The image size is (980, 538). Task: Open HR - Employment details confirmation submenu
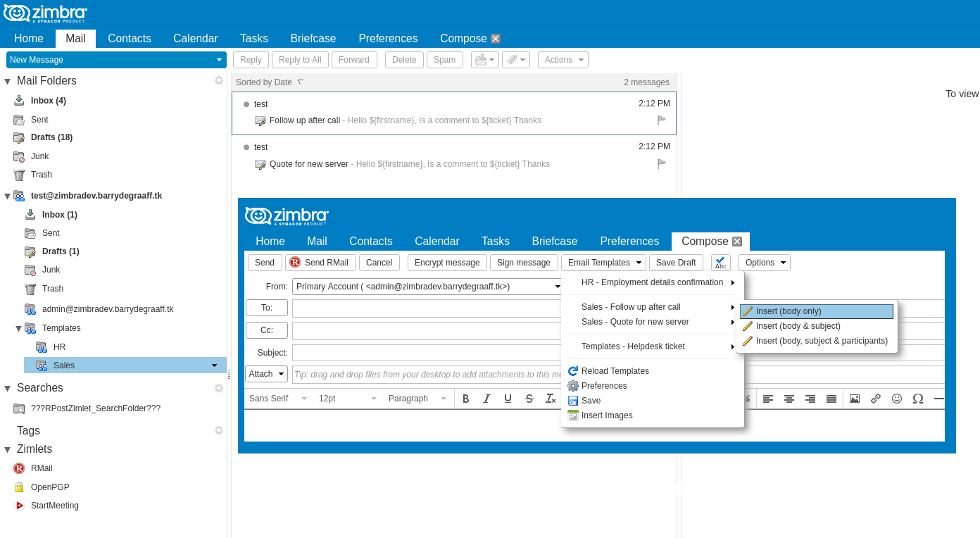[x=652, y=282]
